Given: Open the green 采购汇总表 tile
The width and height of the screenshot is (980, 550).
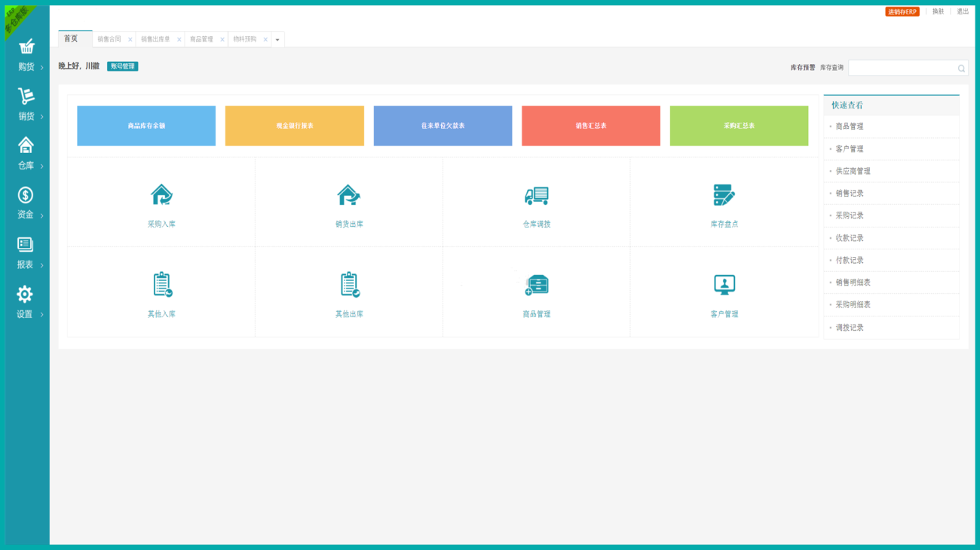Looking at the screenshot, I should point(739,126).
